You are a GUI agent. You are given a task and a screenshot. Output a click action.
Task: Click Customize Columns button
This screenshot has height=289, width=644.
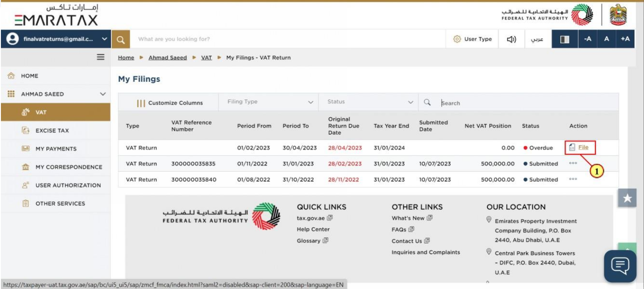[x=169, y=103]
